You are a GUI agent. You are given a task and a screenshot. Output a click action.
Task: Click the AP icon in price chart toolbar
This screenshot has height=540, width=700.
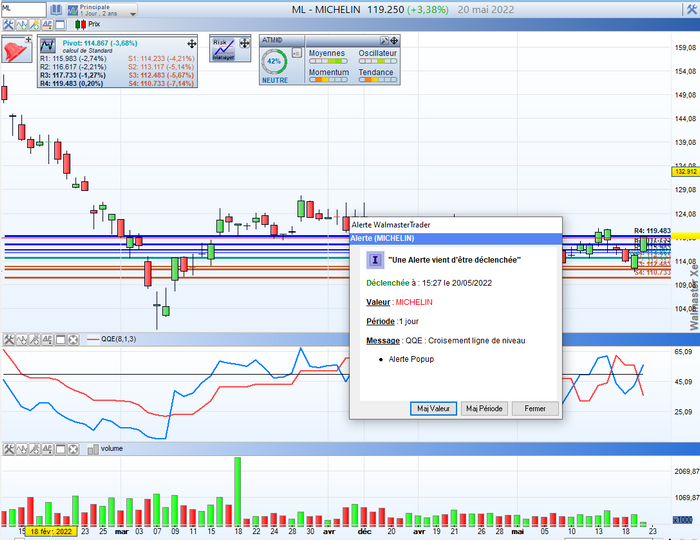pyautogui.click(x=47, y=25)
